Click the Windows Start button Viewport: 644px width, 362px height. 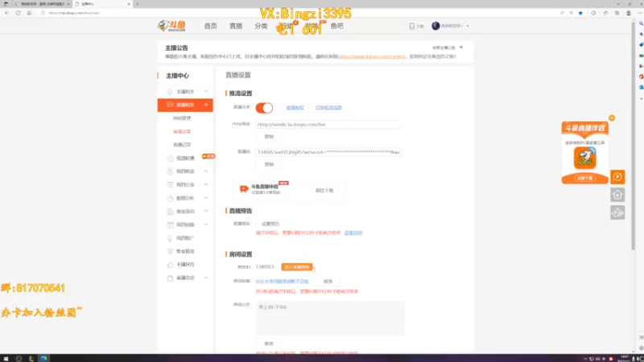6,358
